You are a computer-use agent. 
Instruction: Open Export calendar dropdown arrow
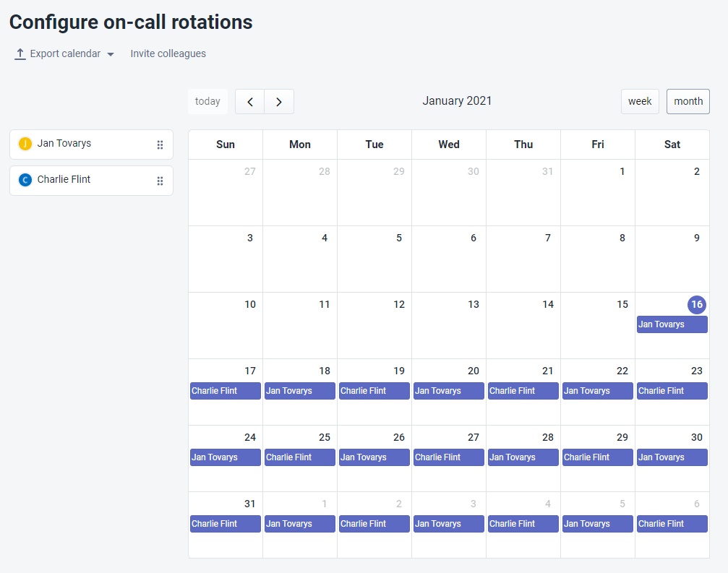pyautogui.click(x=111, y=54)
